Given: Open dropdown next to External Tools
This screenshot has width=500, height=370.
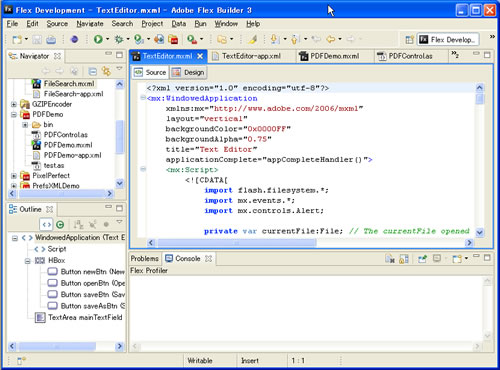Looking at the screenshot, I should [201, 39].
